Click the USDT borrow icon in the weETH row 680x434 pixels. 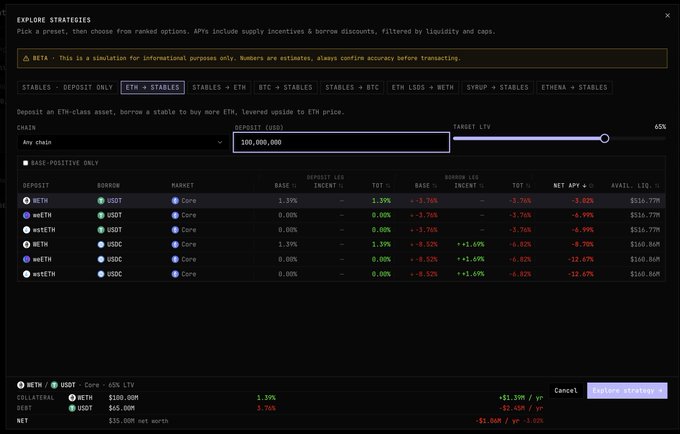[101, 215]
